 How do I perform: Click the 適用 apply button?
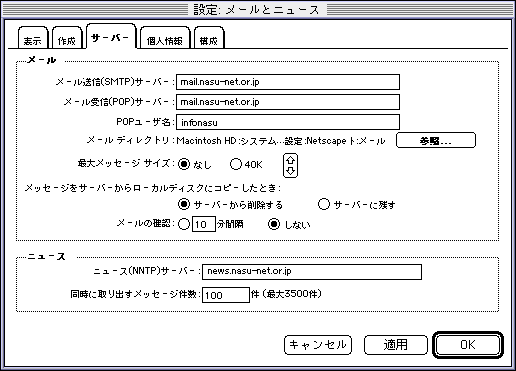(x=396, y=345)
